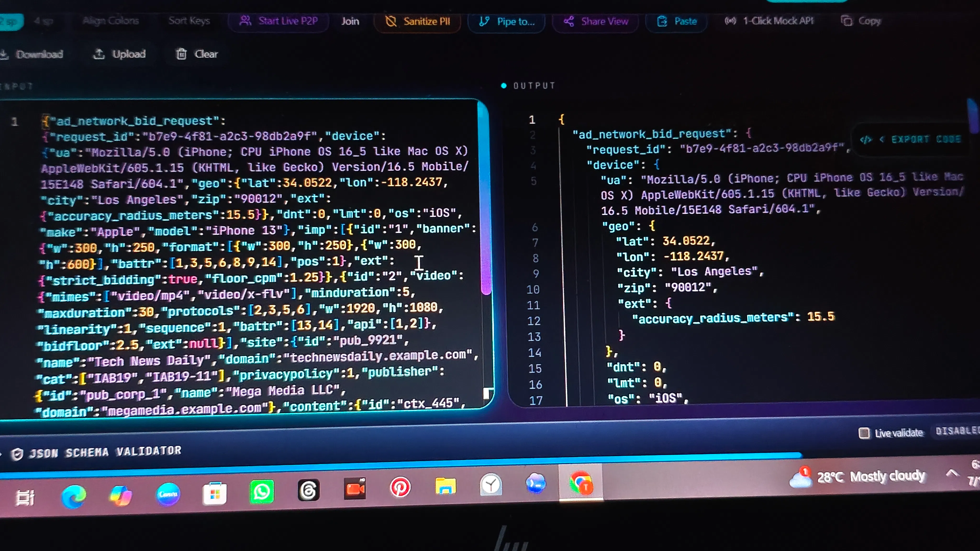Open Copilot from the taskbar
Viewport: 980px width, 551px height.
(x=121, y=496)
